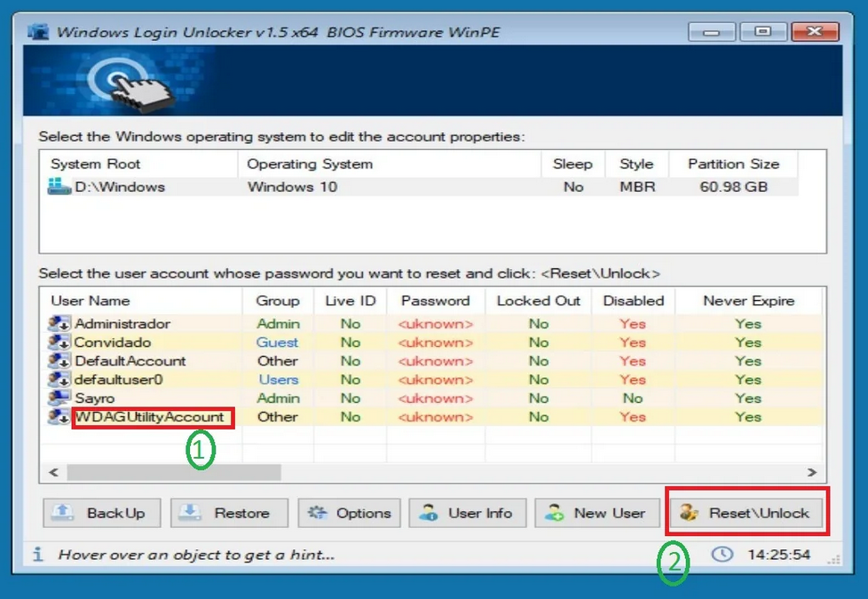868x599 pixels.
Task: Click the Sayro account icon
Action: (x=59, y=398)
